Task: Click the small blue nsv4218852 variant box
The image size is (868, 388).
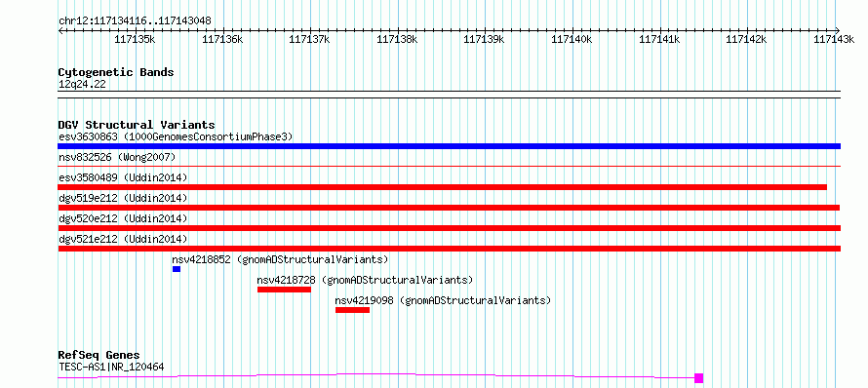Action: (x=176, y=269)
